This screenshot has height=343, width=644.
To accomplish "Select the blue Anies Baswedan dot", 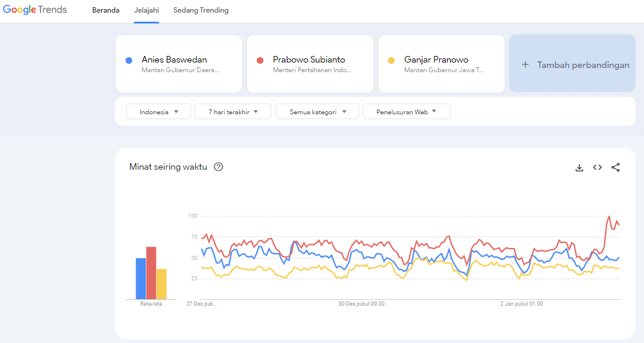I will click(x=128, y=60).
